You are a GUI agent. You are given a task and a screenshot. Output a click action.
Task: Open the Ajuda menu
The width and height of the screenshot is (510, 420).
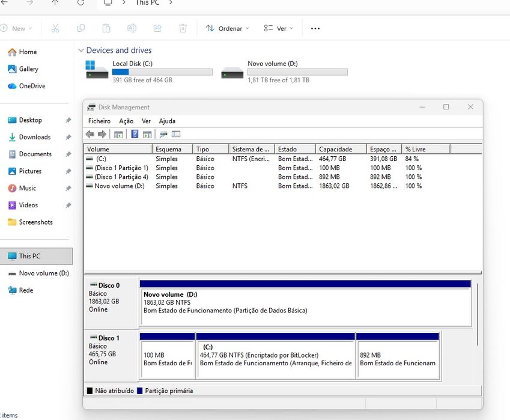point(167,121)
